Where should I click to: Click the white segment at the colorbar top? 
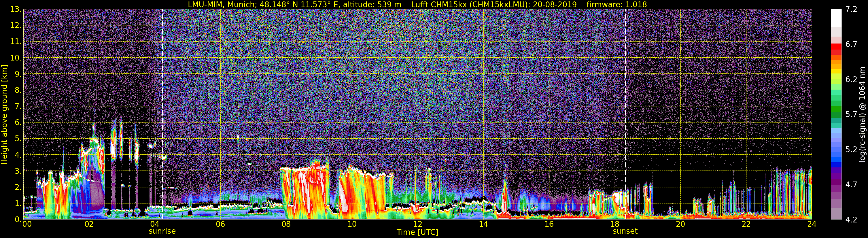pos(836,18)
